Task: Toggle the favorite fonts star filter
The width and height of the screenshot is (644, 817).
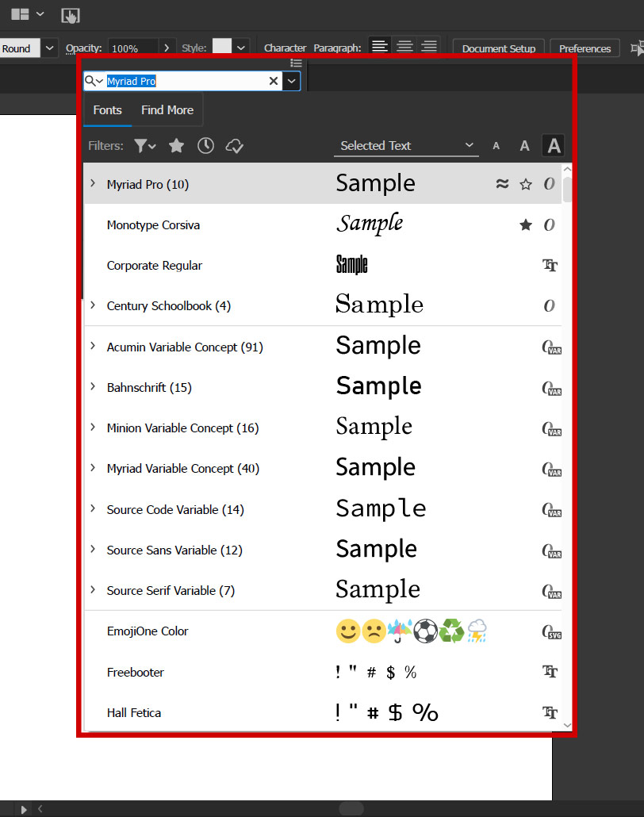Action: click(x=176, y=146)
